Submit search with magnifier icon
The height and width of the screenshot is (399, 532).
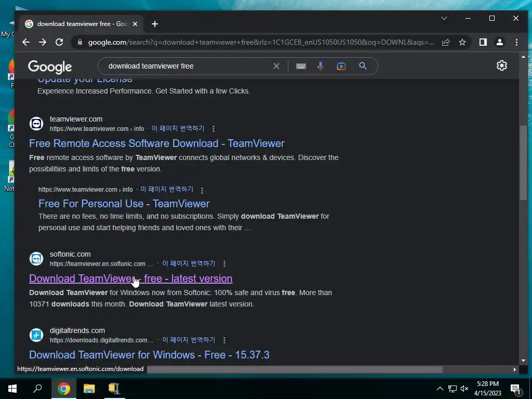[363, 66]
